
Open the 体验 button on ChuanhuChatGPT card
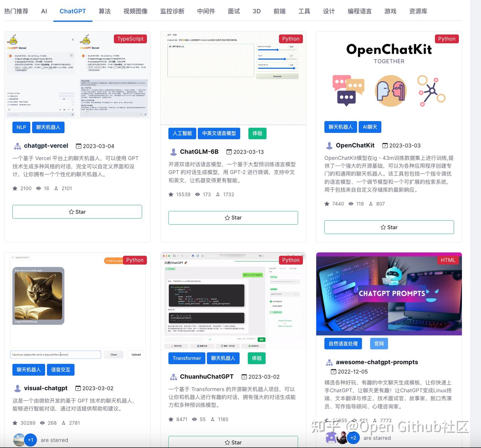tap(256, 358)
